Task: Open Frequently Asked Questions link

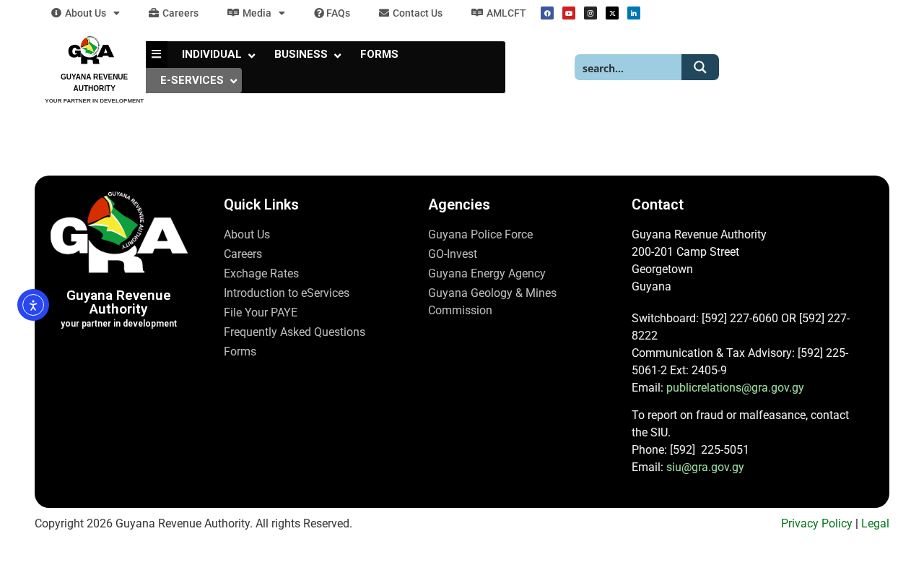Action: point(295,332)
